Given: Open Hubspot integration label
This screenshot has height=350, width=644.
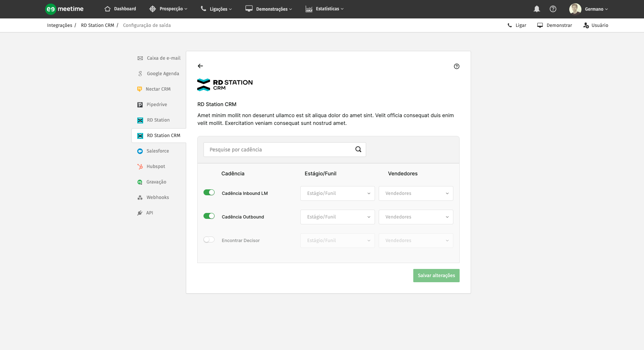Looking at the screenshot, I should pos(156,167).
